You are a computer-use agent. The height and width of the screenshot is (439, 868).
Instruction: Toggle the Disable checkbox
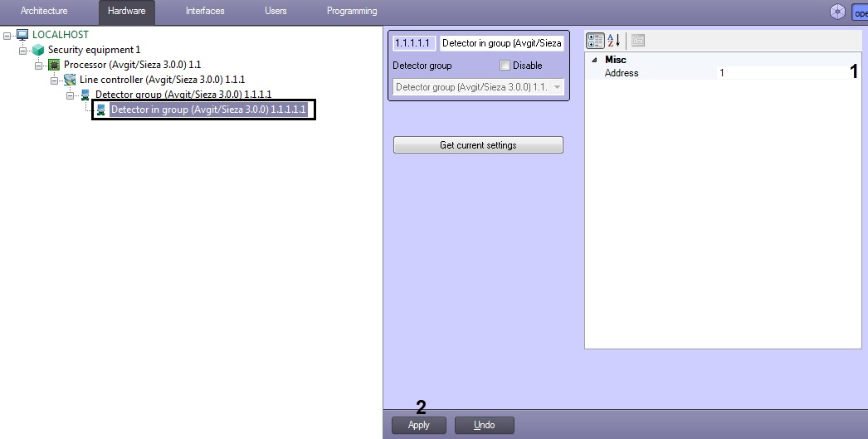coord(505,66)
